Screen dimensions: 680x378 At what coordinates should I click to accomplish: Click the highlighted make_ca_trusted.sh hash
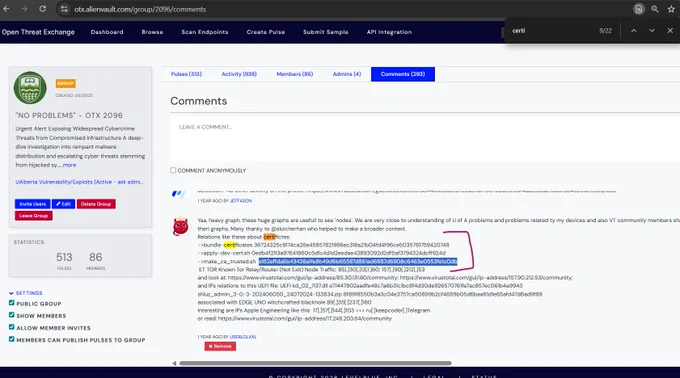pos(358,261)
